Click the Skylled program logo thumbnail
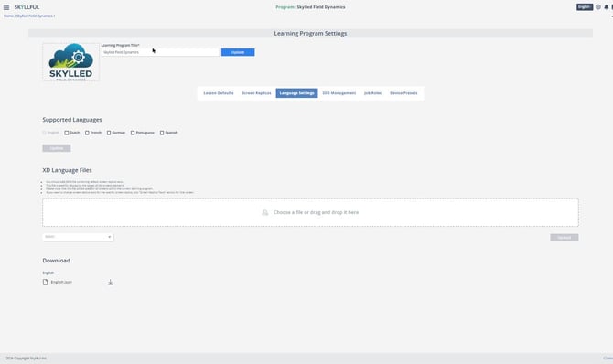This screenshot has width=613, height=364. pos(70,62)
